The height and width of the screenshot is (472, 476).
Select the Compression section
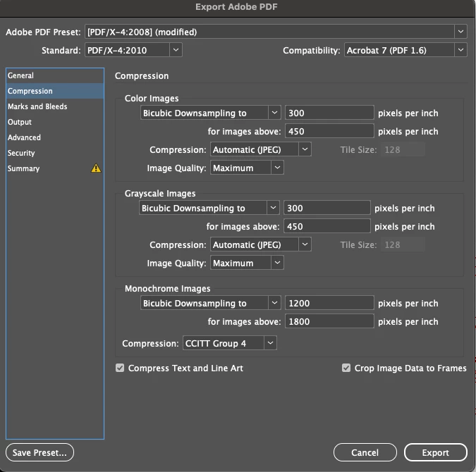pyautogui.click(x=55, y=91)
